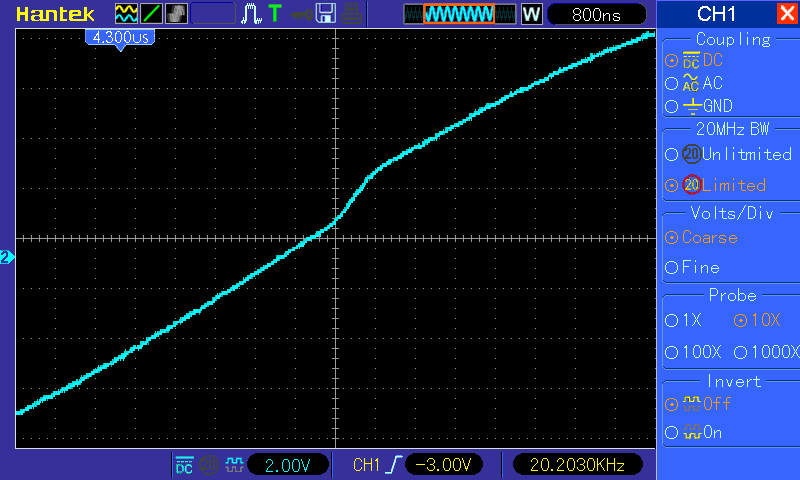
Task: Select Invert Off radio button
Action: tap(671, 405)
